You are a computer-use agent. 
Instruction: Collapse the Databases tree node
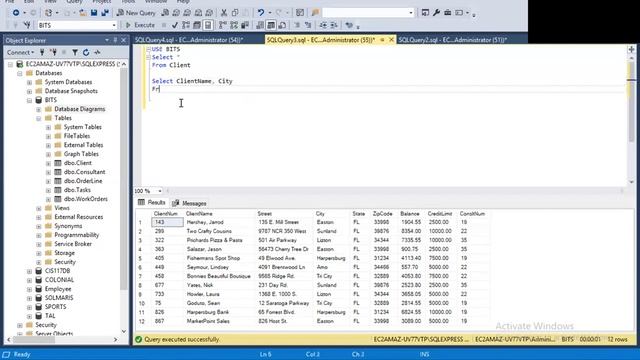[x=20, y=73]
